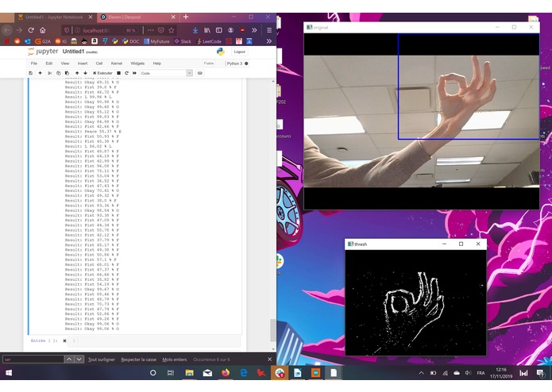552x392 pixels.
Task: Save the notebook with the floppy icon
Action: tap(31, 73)
